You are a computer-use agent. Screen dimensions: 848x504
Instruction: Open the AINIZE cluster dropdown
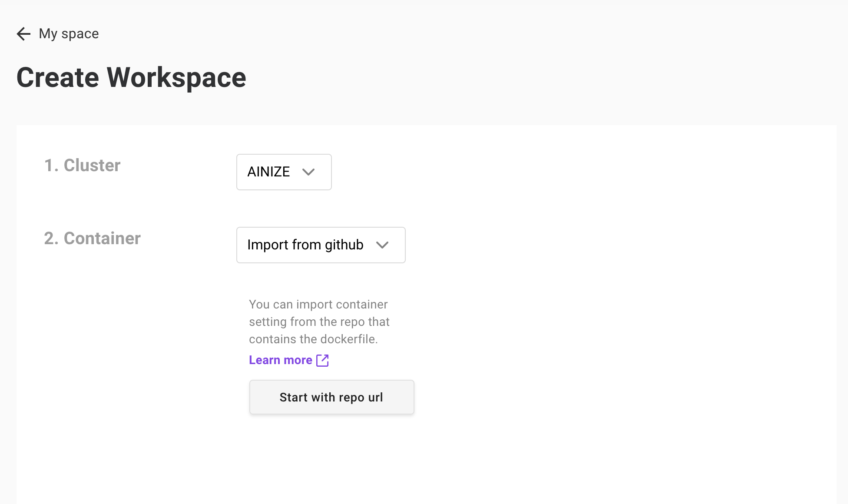[283, 172]
